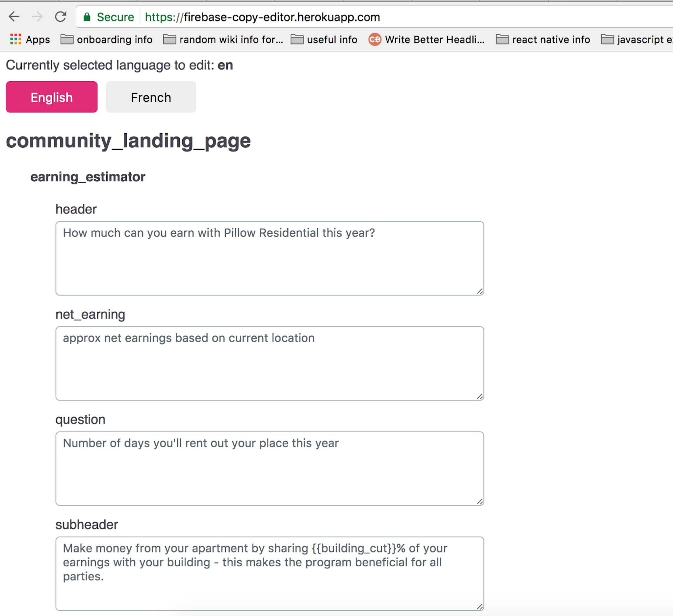Click the browser forward arrow
Image resolution: width=673 pixels, height=616 pixels.
pos(37,16)
